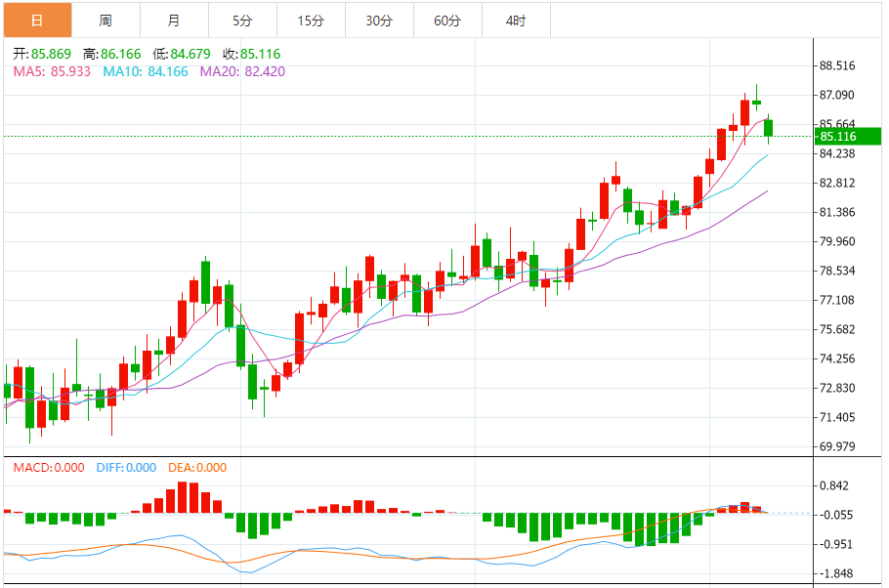Click the -1.848 MACD axis label
Viewport: 889px width, 588px height.
[x=837, y=573]
